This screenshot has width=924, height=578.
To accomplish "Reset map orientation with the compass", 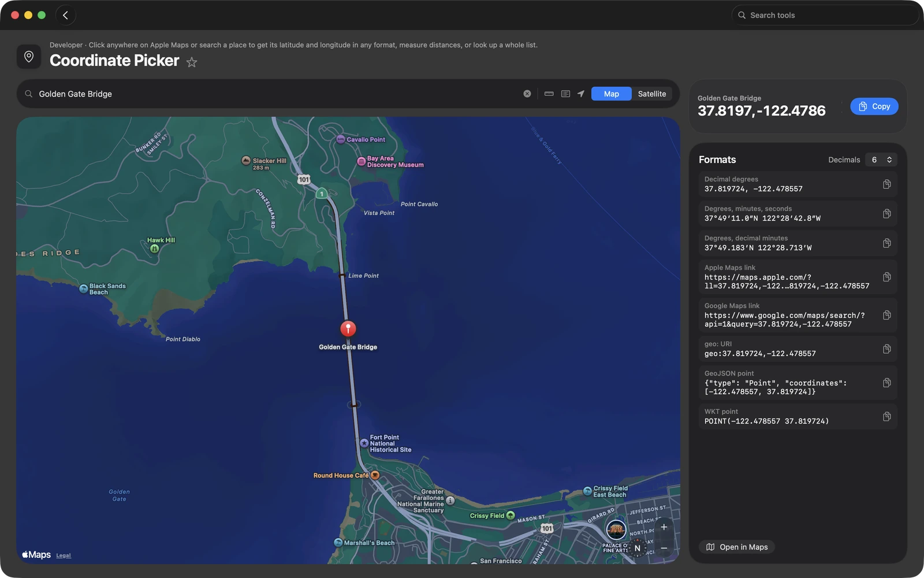I will (x=637, y=548).
